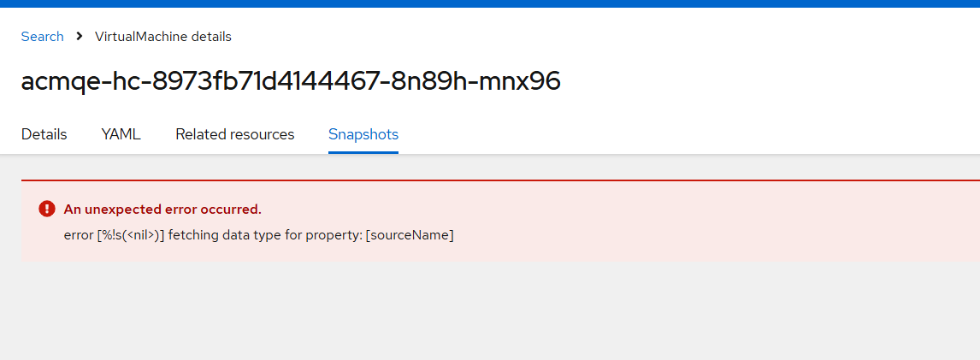Click the red error exclamation icon
The image size is (980, 360).
pyautogui.click(x=47, y=209)
